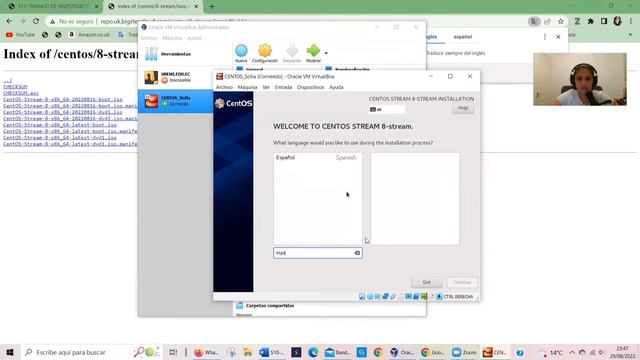This screenshot has height=360, width=640.
Task: Open YouTube bookmark
Action: tap(20, 35)
